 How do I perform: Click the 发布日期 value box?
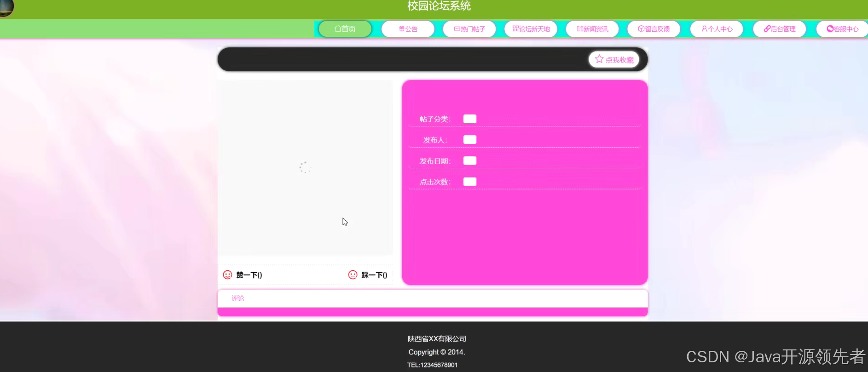pos(470,160)
